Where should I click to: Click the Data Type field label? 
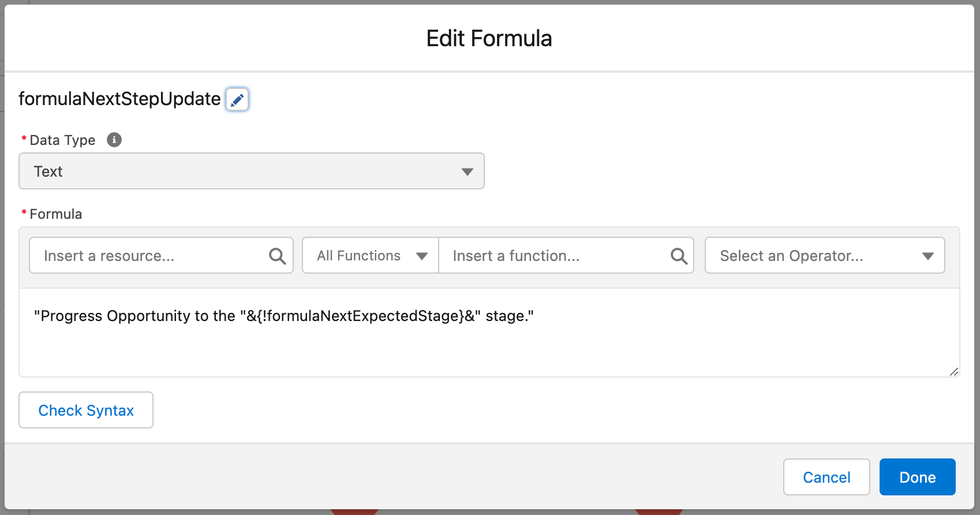click(x=62, y=140)
